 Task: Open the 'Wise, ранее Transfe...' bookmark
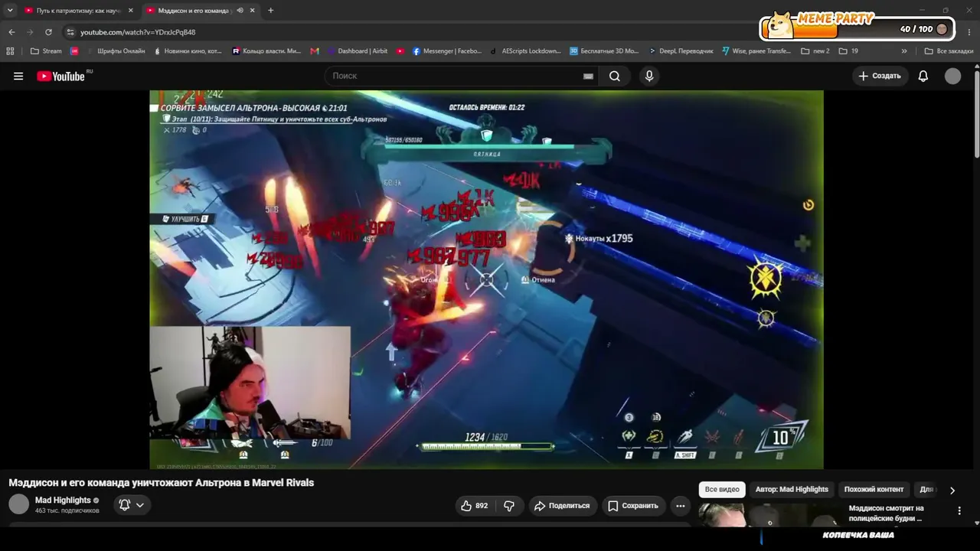(756, 51)
